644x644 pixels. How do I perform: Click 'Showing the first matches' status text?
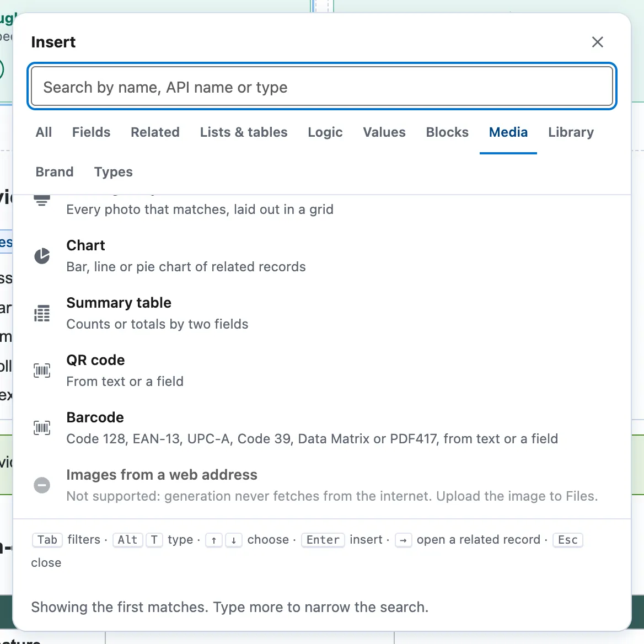coord(229,607)
